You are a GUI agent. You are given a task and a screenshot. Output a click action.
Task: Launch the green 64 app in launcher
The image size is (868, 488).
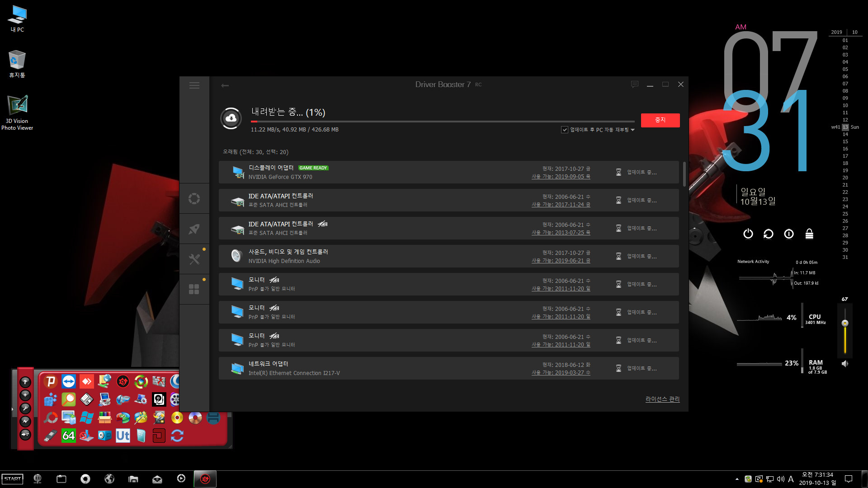coord(69,436)
